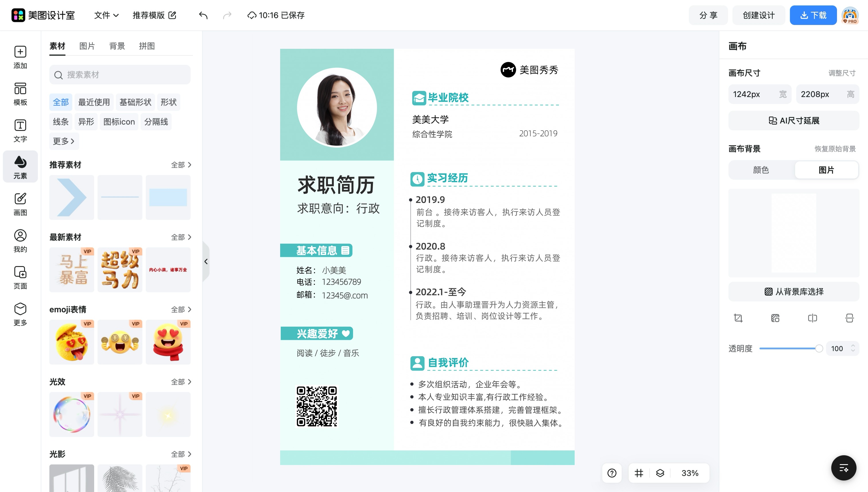Collapse the left materials panel
The width and height of the screenshot is (868, 492).
(206, 262)
